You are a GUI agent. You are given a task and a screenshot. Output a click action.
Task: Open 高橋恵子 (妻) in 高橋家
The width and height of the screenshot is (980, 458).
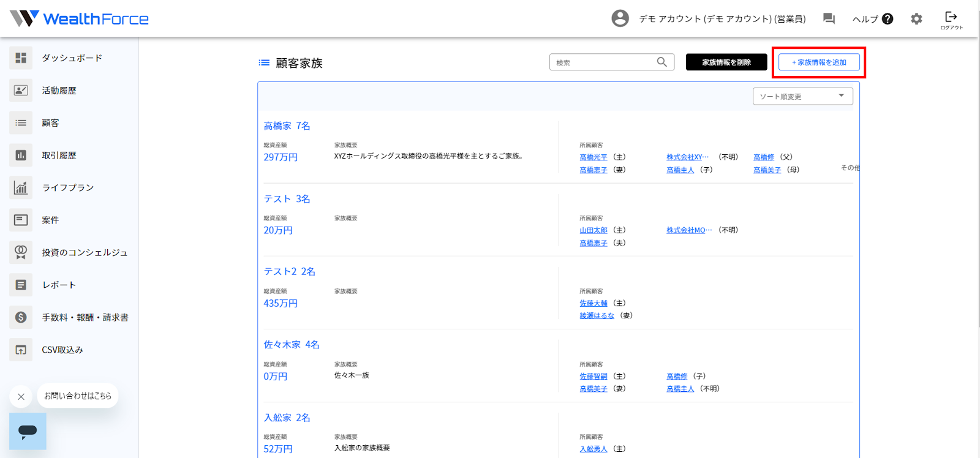(x=594, y=170)
